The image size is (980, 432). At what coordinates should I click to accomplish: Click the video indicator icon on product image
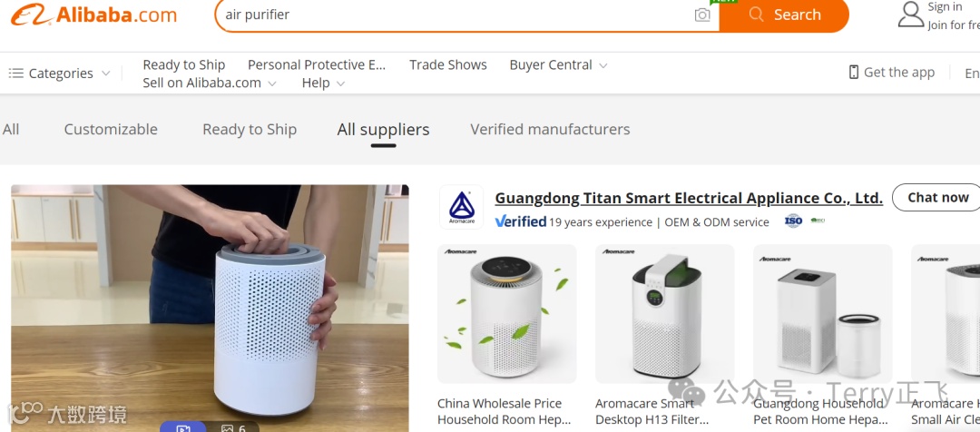click(182, 427)
